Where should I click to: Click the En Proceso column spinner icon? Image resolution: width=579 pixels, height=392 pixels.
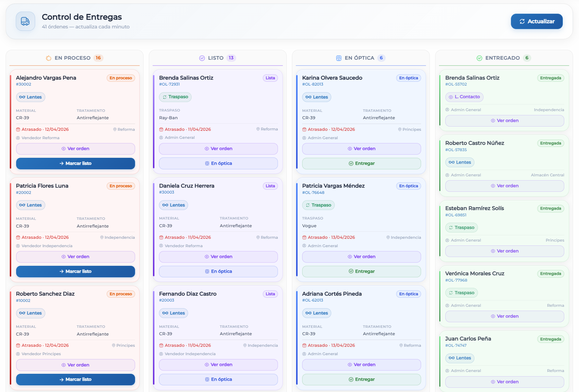[x=48, y=58]
